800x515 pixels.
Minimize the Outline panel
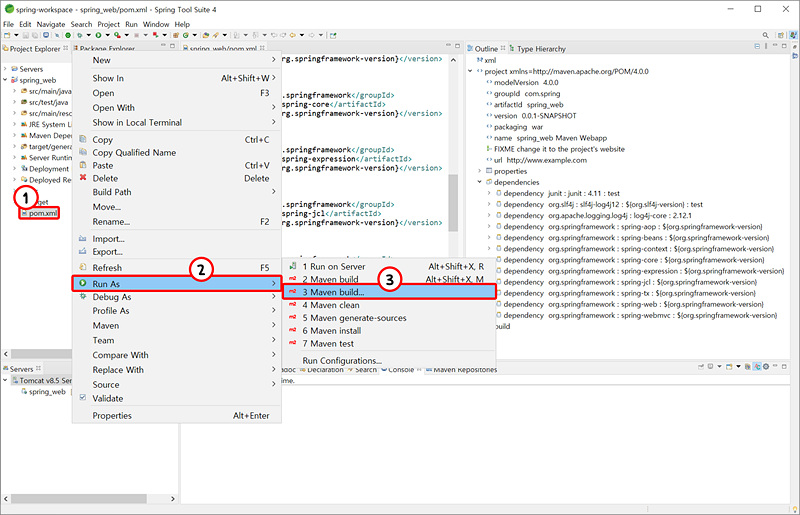pyautogui.click(x=775, y=45)
